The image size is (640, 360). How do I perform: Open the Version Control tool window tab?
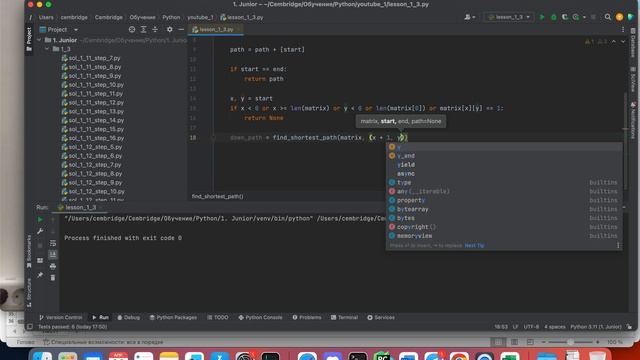60,317
